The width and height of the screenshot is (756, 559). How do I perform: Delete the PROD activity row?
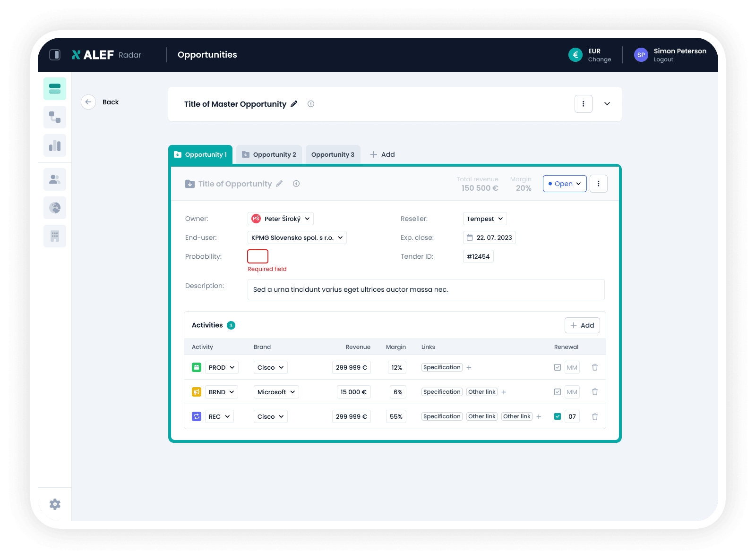pos(595,367)
